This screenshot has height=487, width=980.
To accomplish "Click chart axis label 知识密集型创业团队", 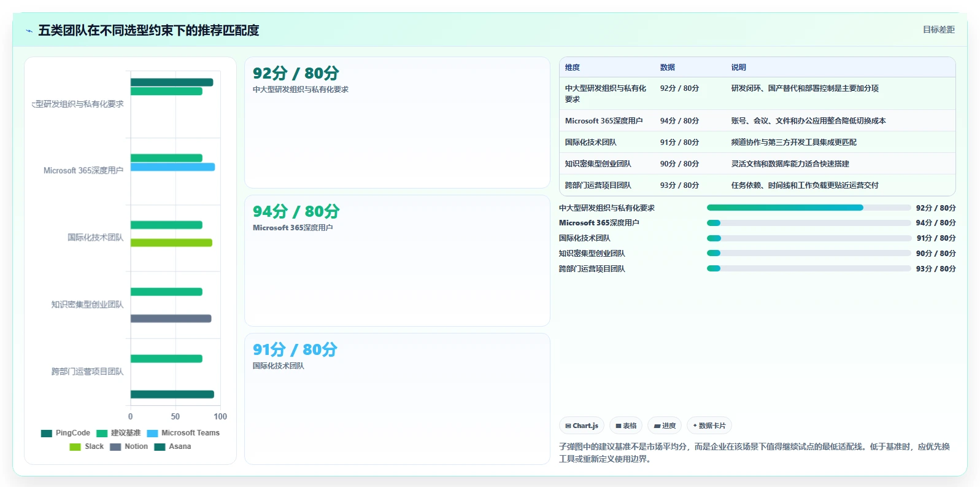I will point(87,305).
